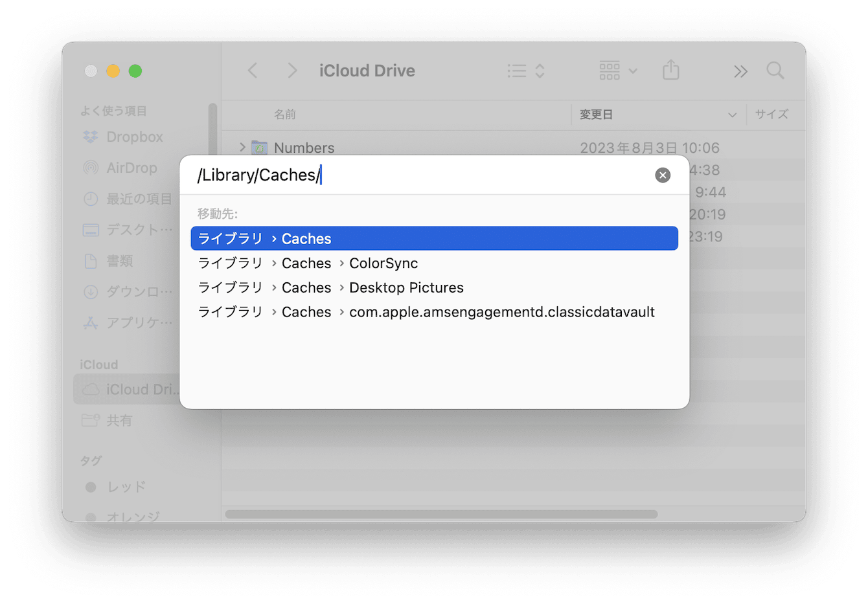868x604 pixels.
Task: Open Finder search with magnifier icon
Action: point(775,71)
